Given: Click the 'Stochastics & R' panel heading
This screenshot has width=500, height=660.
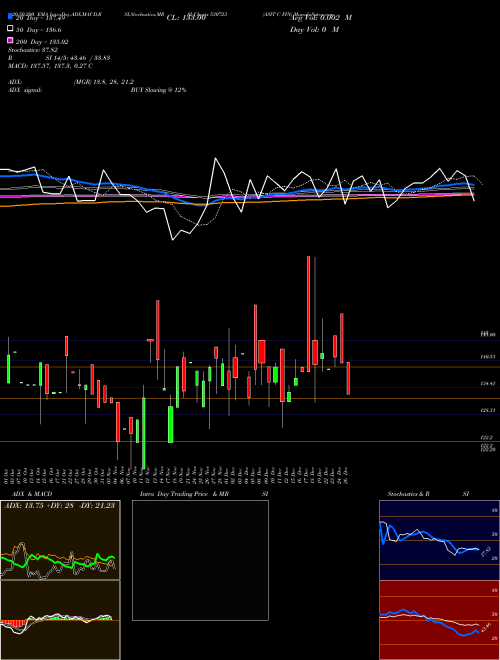Looking at the screenshot, I should tap(408, 494).
